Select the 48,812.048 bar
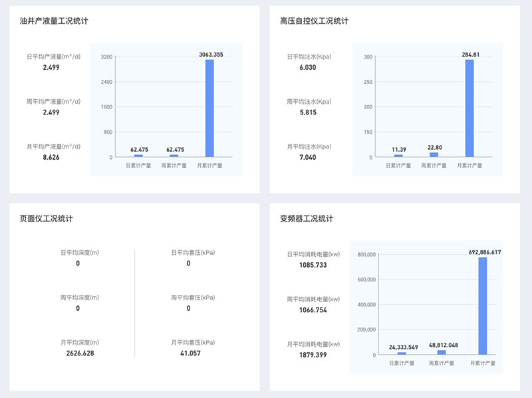532x398 pixels. (440, 351)
